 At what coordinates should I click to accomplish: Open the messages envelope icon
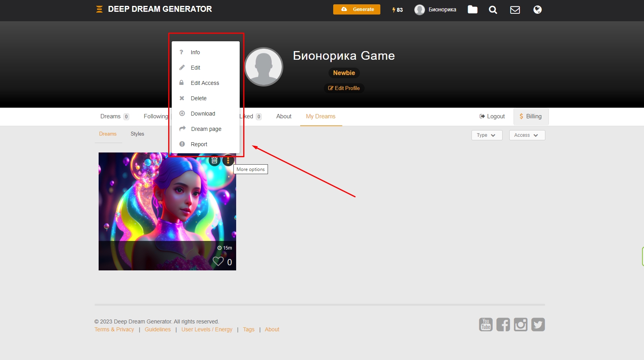[515, 10]
